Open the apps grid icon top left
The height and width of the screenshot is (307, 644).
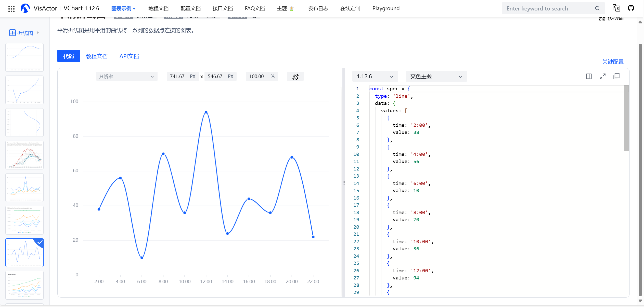tap(11, 8)
